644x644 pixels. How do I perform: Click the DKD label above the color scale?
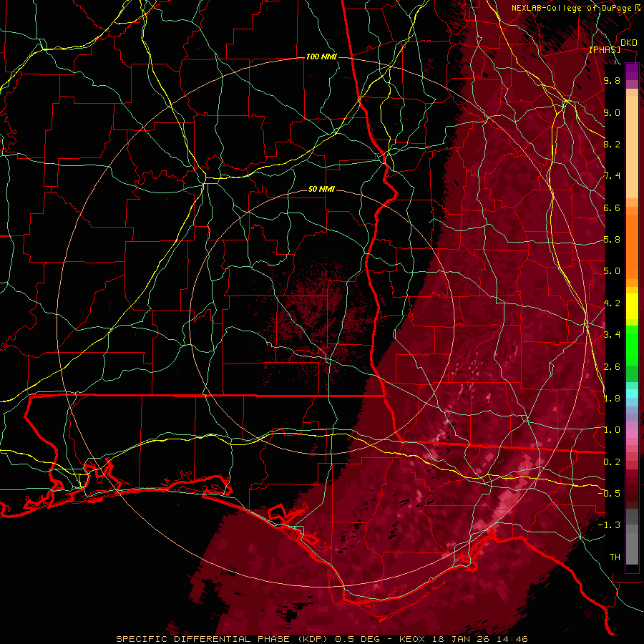628,43
